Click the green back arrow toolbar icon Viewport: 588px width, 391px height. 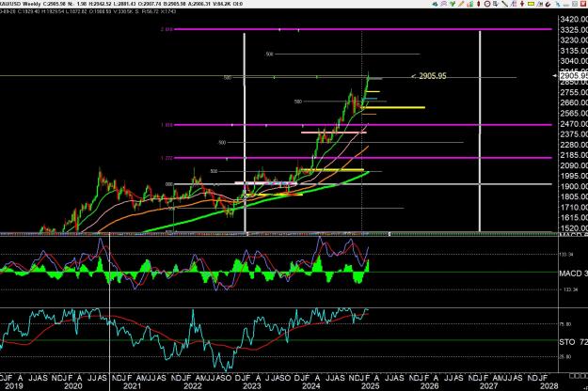pyautogui.click(x=435, y=4)
